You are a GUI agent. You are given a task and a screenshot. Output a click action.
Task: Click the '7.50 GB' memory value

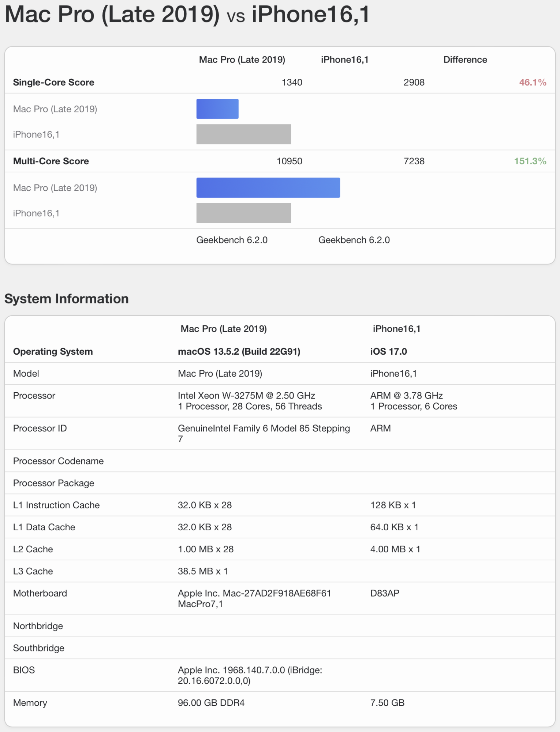pyautogui.click(x=387, y=703)
